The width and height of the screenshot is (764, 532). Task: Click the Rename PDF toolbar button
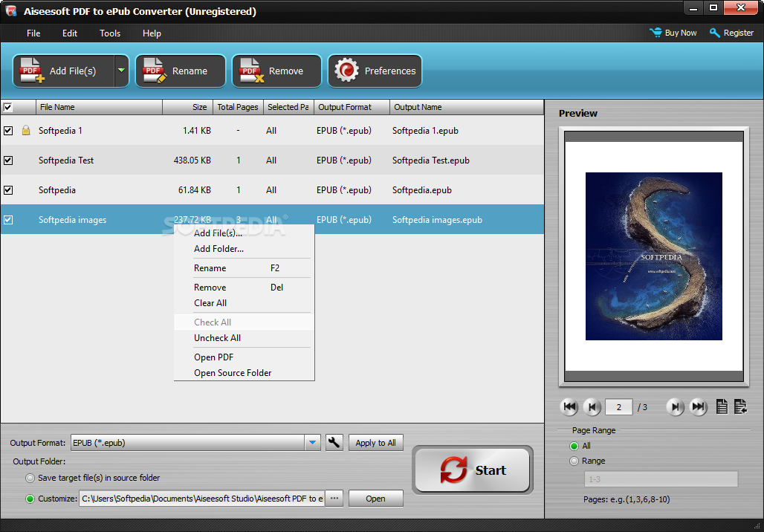181,71
